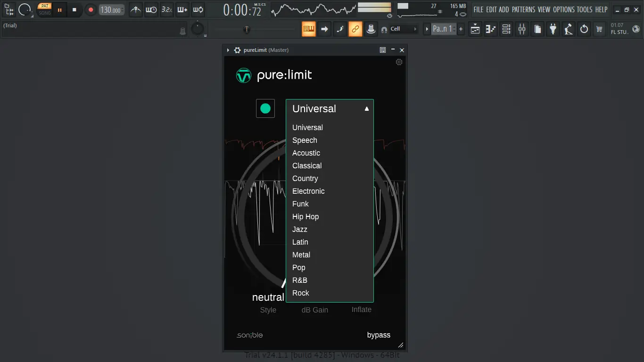Click the step editing note icon
Image resolution: width=644 pixels, height=362 pixels.
[340, 29]
